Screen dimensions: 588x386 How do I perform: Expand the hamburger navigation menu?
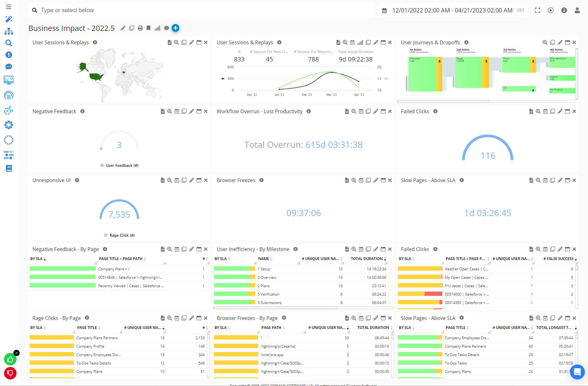9,7
